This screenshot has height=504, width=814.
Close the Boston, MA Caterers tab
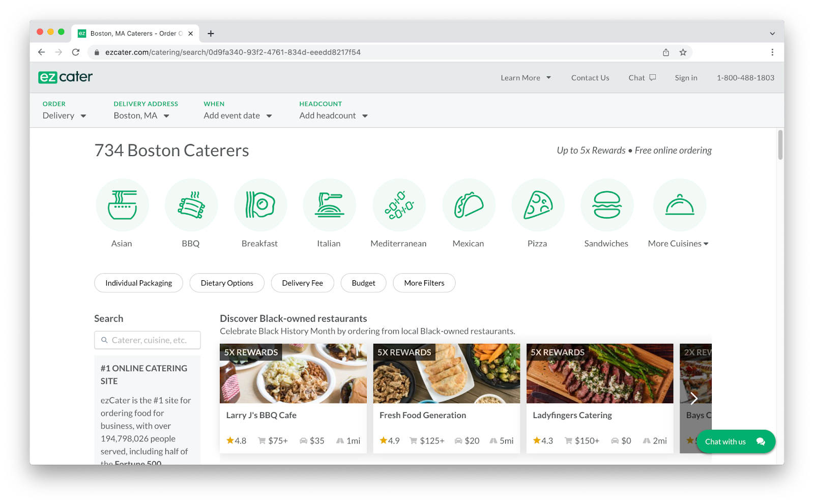(191, 34)
